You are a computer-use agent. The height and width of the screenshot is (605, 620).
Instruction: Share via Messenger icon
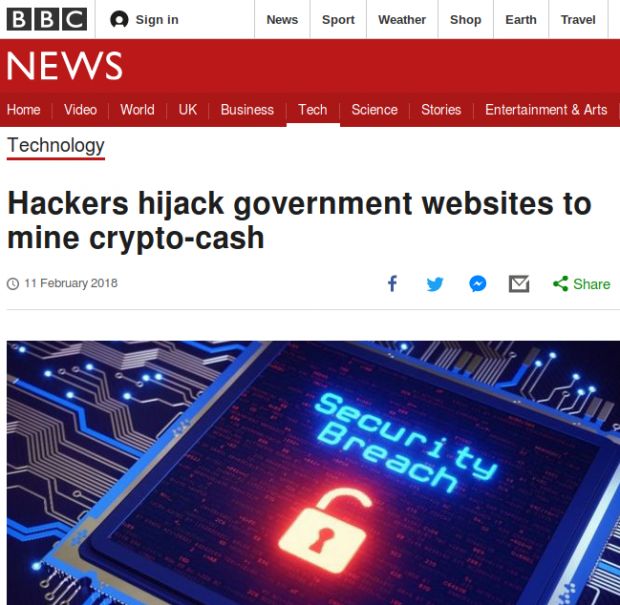478,284
